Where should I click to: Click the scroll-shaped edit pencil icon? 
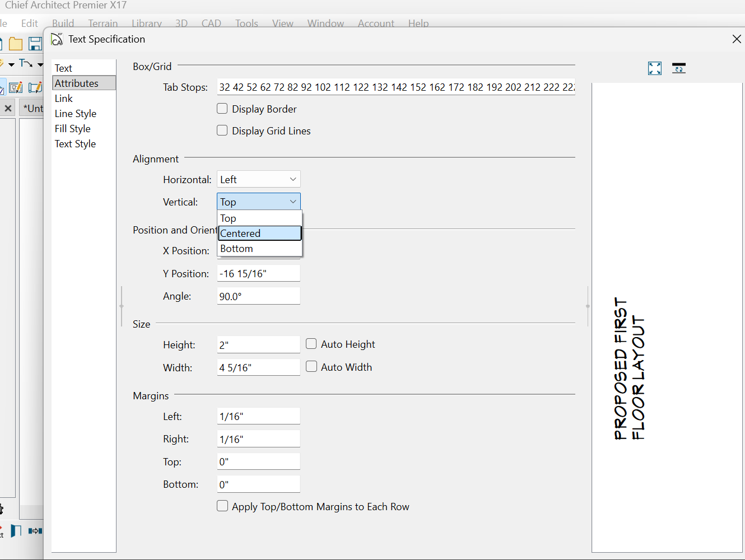[35, 87]
